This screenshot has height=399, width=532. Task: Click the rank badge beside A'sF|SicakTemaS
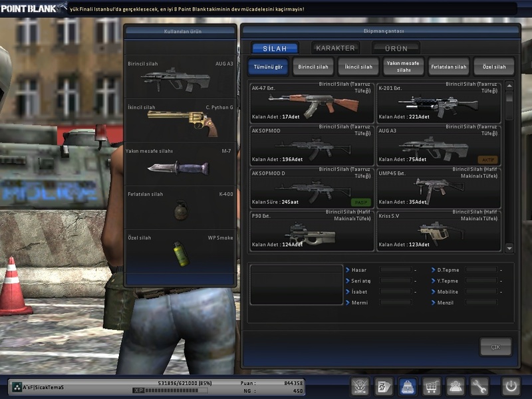coord(17,387)
